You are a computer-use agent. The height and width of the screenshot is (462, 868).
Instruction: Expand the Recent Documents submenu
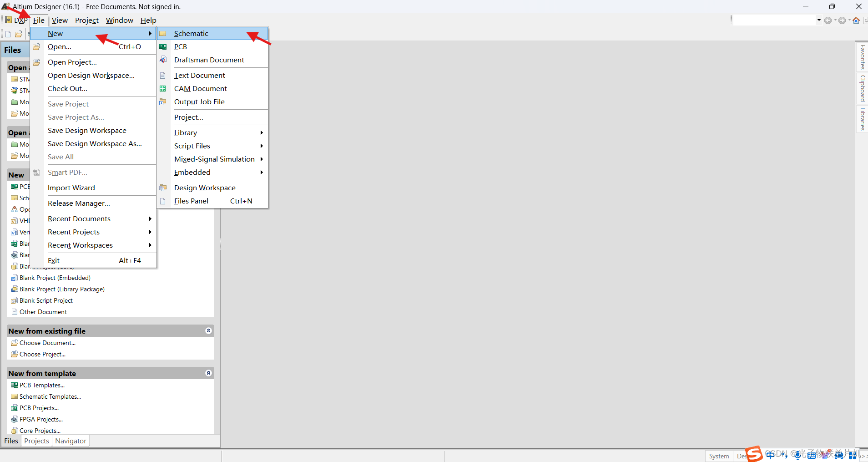click(150, 219)
